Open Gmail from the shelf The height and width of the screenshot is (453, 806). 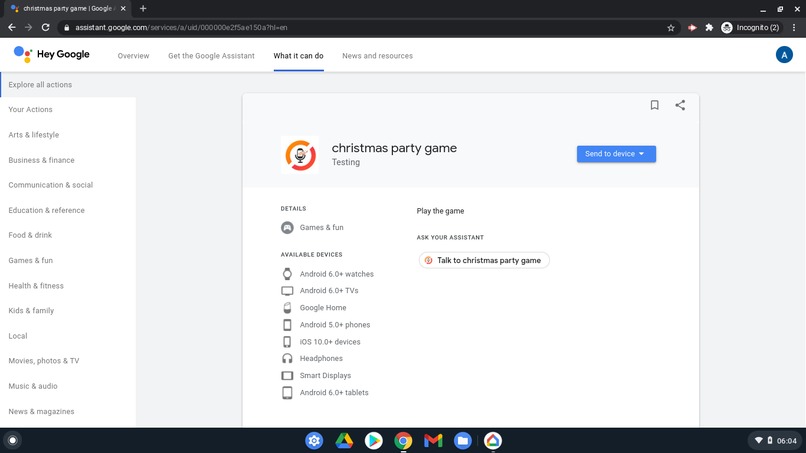(x=433, y=441)
